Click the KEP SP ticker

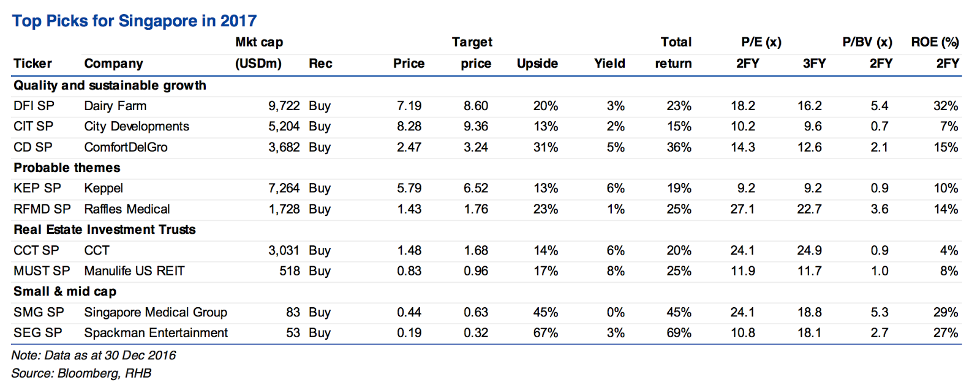(x=37, y=188)
